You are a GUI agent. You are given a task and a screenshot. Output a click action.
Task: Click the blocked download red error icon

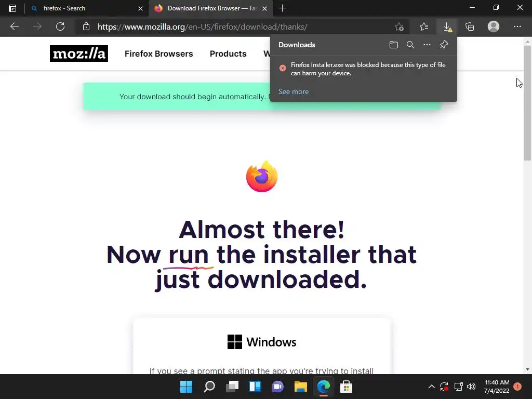[x=282, y=68]
